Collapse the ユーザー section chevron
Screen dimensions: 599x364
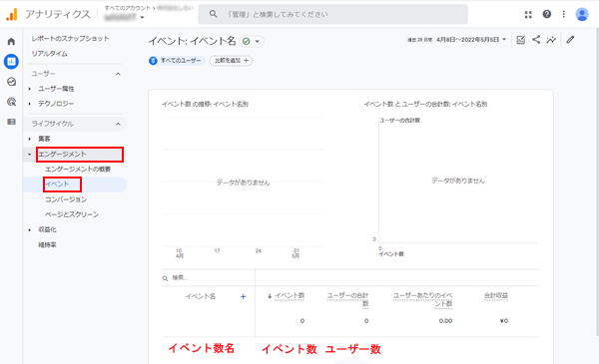(118, 74)
